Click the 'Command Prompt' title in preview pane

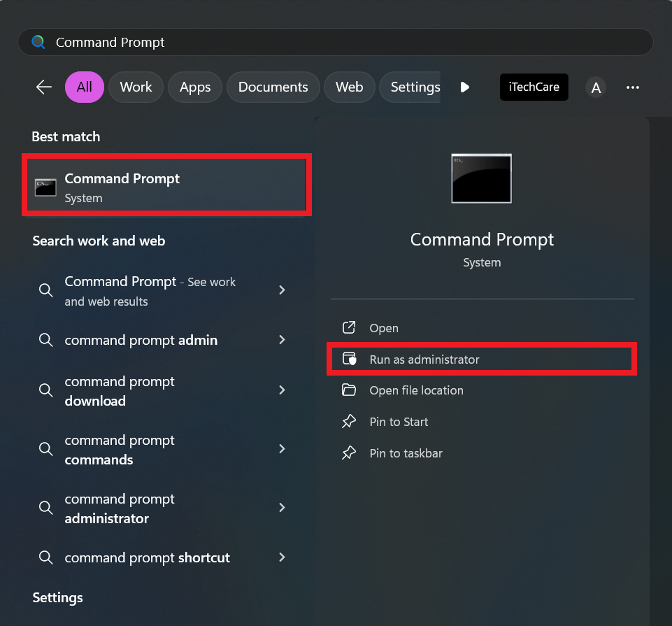(x=482, y=240)
